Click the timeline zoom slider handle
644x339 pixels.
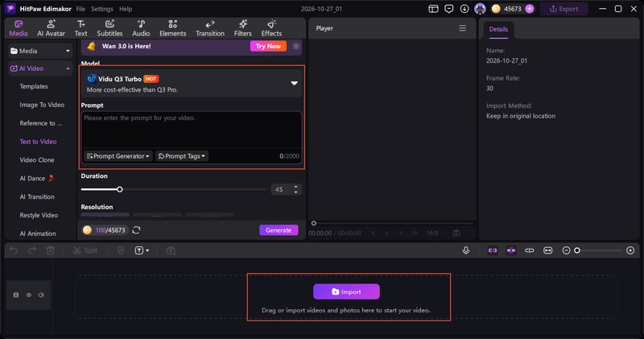577,250
